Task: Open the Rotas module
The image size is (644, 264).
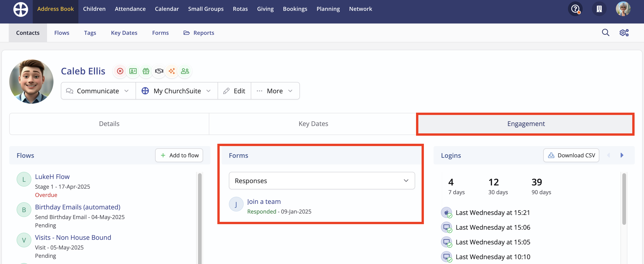Action: (240, 9)
